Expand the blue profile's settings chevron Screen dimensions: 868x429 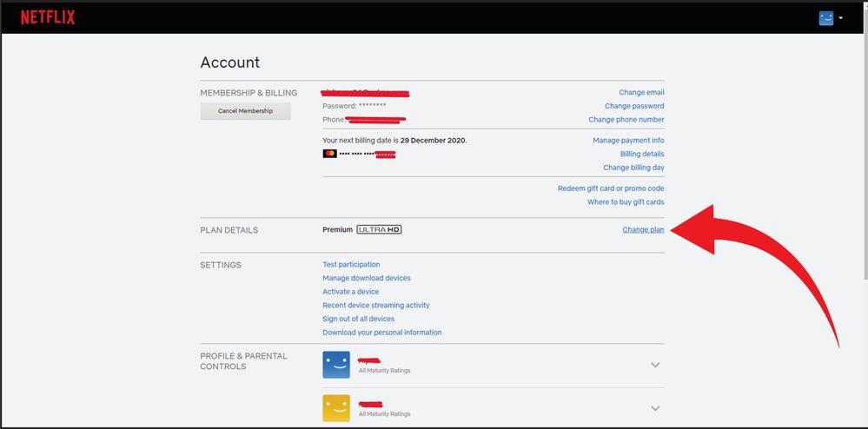pos(655,365)
